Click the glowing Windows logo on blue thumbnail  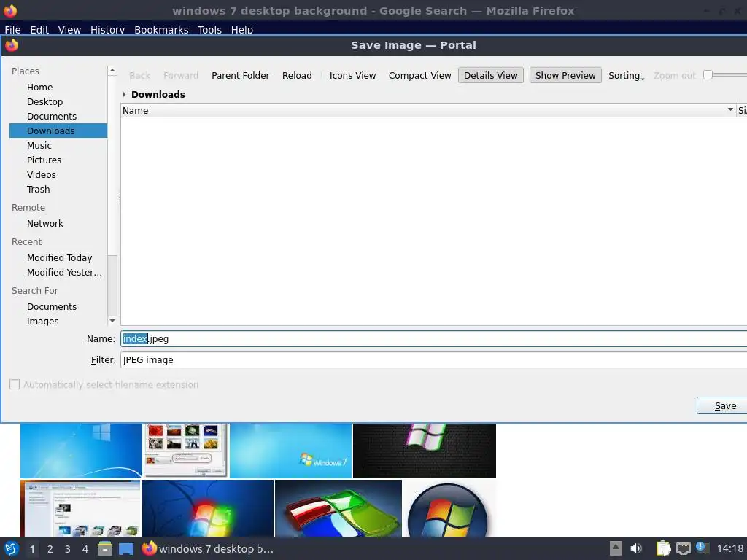[208, 508]
